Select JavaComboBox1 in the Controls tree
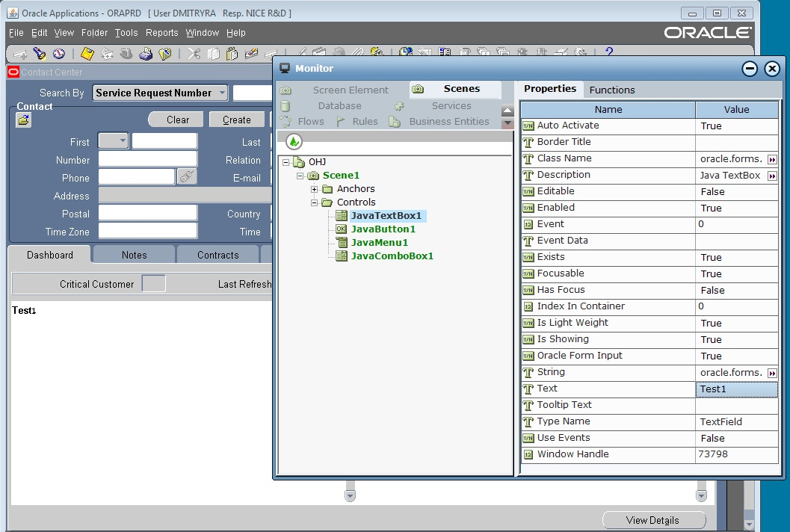The image size is (790, 532). [x=392, y=256]
